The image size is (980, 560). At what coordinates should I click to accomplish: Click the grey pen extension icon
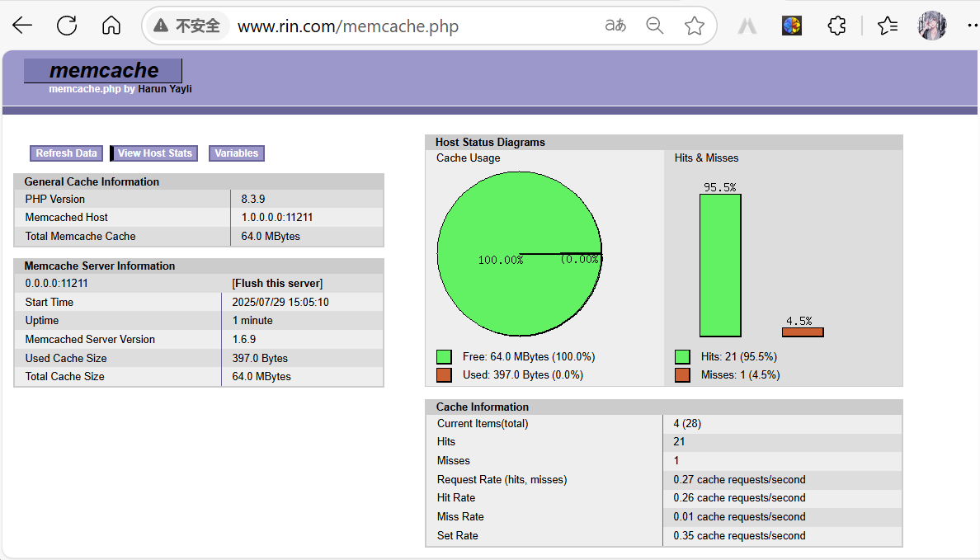747,26
